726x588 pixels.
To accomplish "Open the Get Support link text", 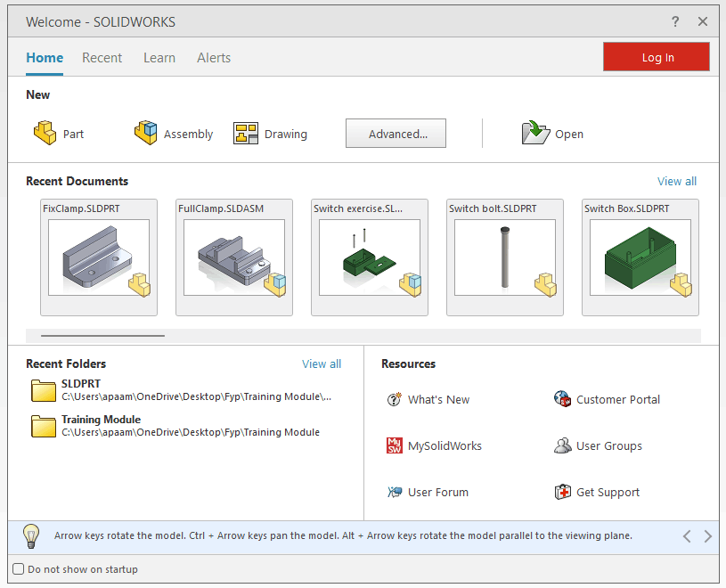I will tap(608, 492).
